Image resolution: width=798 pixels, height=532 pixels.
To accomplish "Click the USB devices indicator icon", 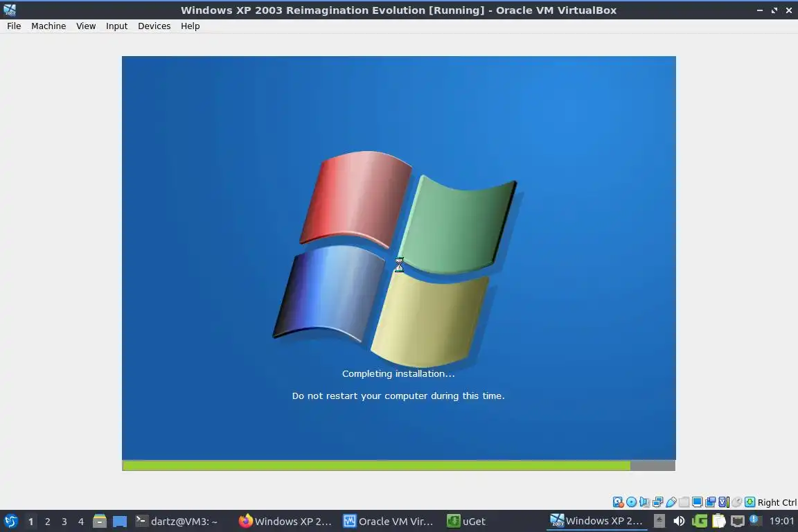I will point(671,502).
